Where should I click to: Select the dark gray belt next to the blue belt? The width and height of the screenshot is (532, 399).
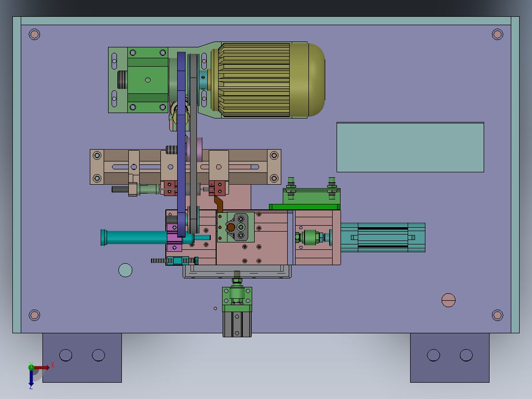tap(193, 143)
